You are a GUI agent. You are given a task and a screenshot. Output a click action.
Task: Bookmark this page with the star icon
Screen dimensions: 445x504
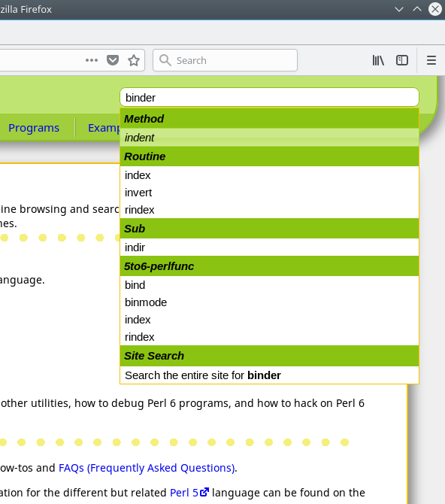click(x=134, y=60)
